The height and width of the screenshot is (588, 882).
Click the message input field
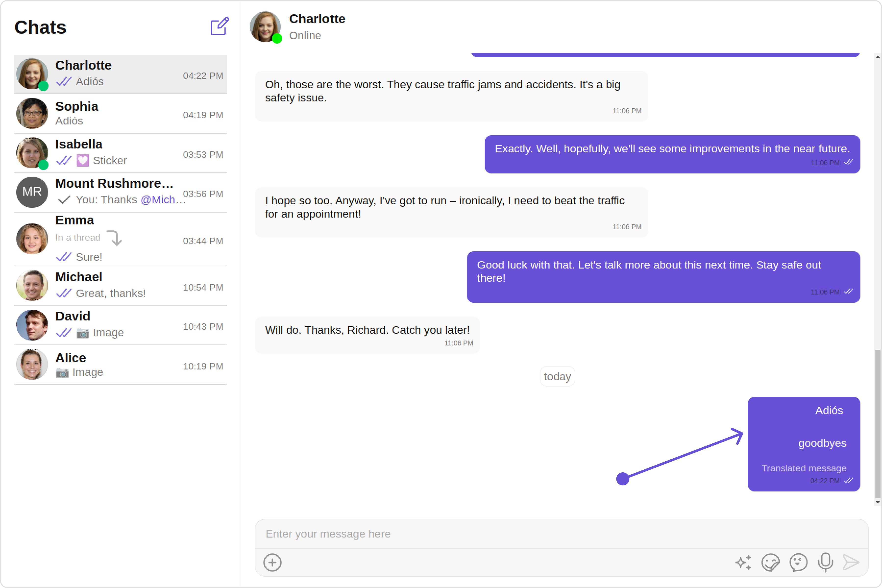[561, 534]
